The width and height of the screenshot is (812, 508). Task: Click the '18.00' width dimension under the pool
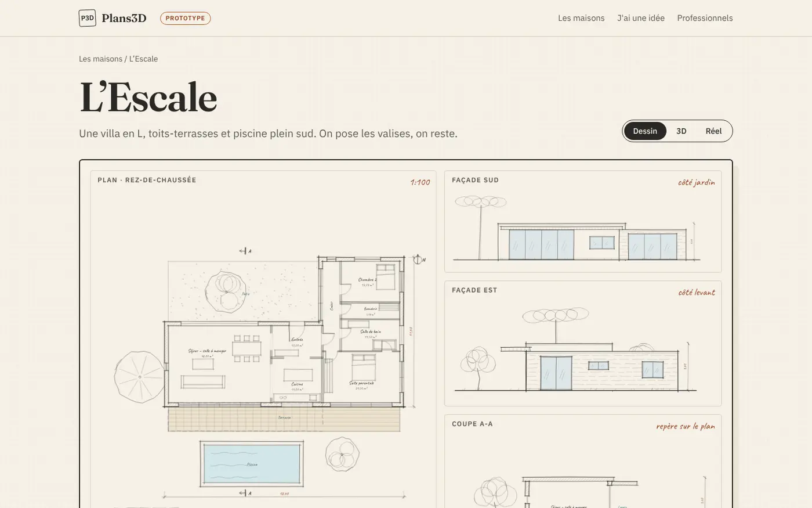284,494
